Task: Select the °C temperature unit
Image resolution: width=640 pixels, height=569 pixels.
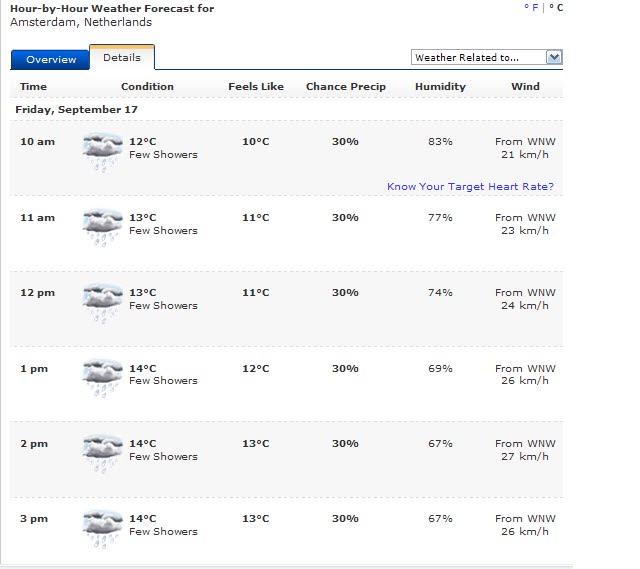Action: click(556, 8)
